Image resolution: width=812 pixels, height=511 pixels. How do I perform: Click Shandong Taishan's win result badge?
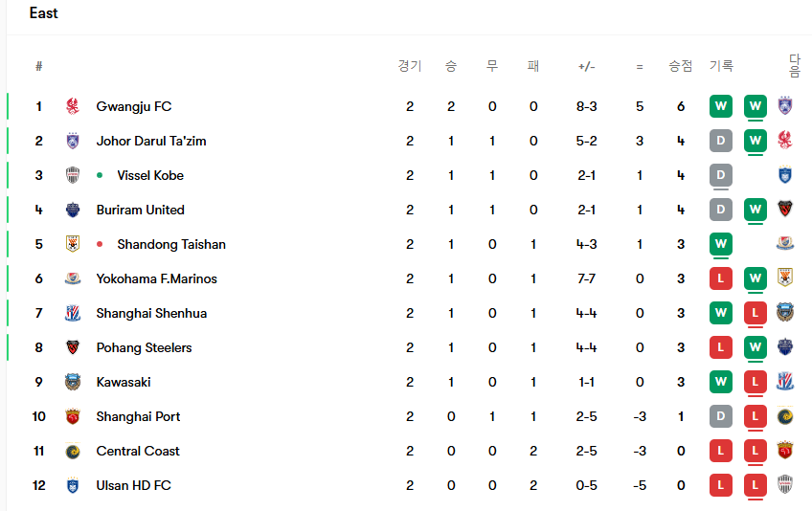click(x=721, y=244)
